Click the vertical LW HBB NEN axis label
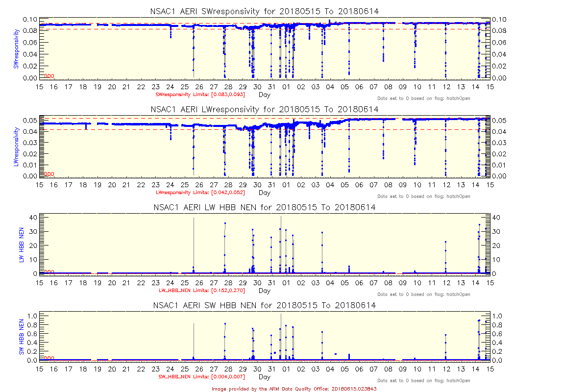This screenshot has width=588, height=392. pos(22,244)
